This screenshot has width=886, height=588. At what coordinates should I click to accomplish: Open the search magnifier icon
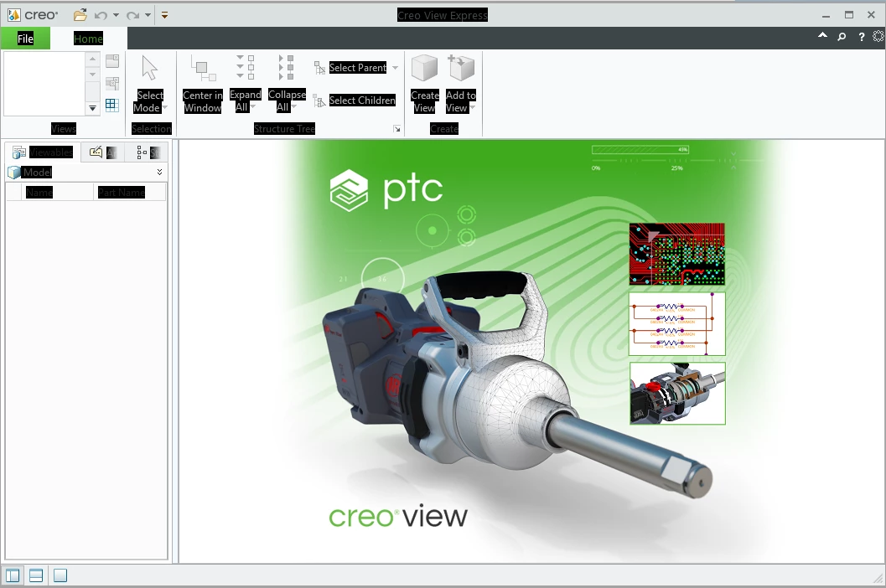842,37
